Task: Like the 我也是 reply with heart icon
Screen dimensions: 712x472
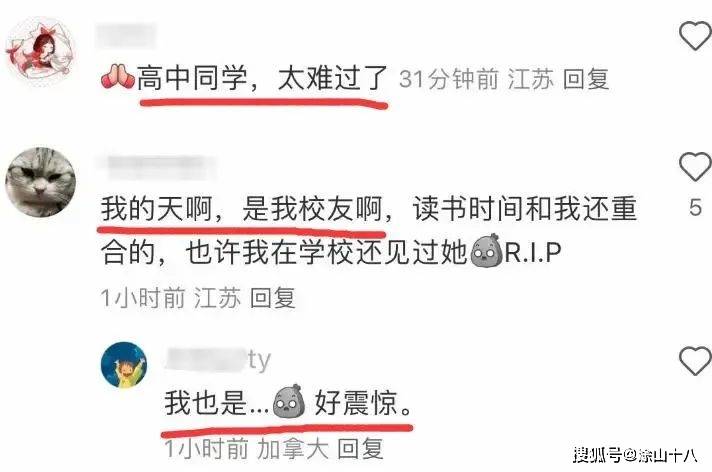Action: point(695,361)
